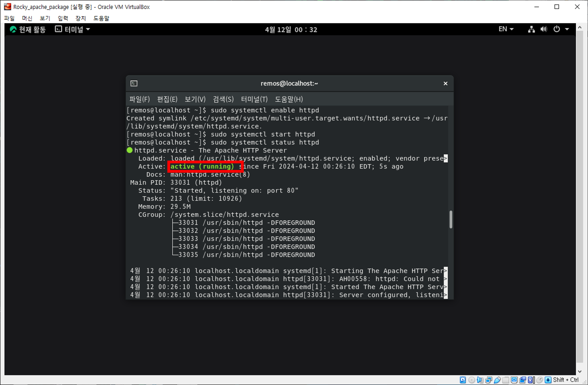Click the 현재 활동 activities button

pos(28,29)
